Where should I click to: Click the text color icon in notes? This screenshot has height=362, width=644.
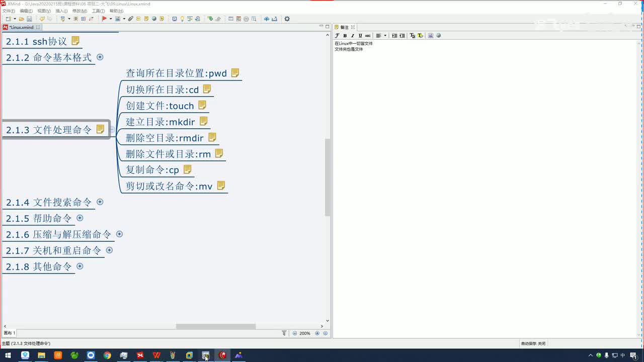click(413, 36)
